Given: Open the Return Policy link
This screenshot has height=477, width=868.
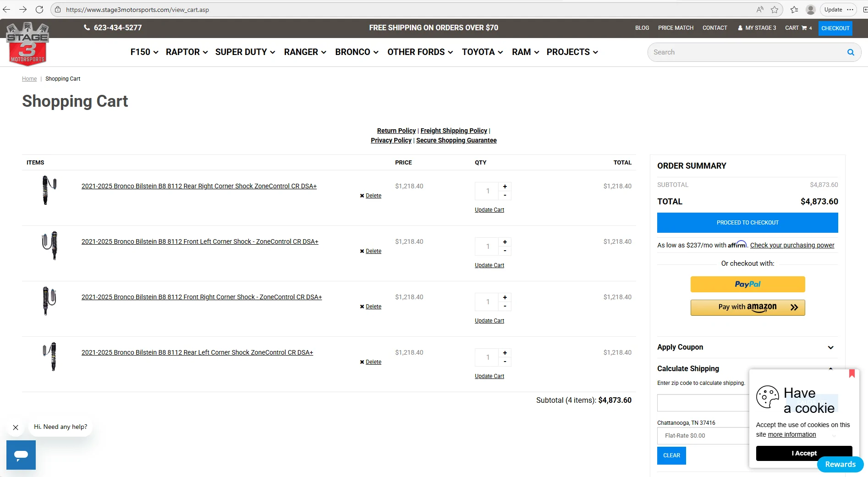Looking at the screenshot, I should [x=396, y=131].
